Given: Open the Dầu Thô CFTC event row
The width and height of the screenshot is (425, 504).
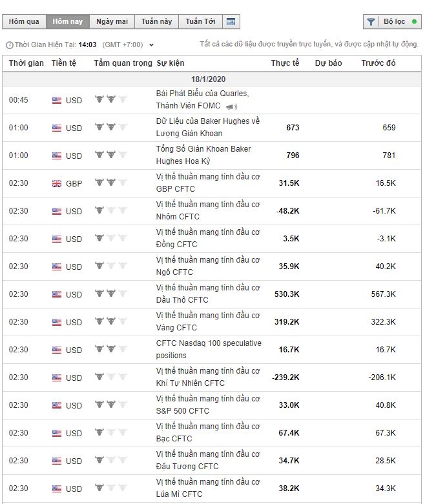Looking at the screenshot, I should click(x=207, y=294).
